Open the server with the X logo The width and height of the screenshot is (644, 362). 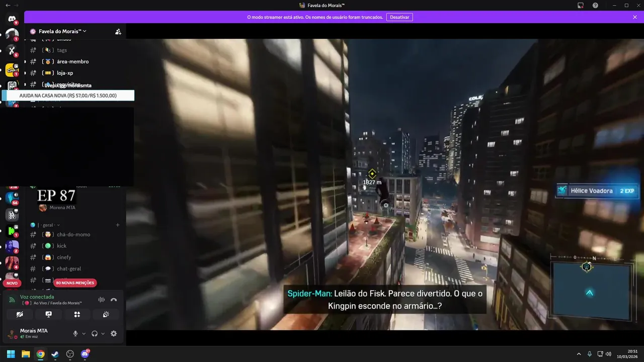coord(12,50)
